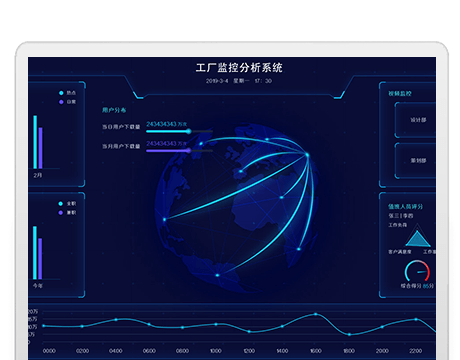The image size is (460, 360).
Task: Click the purple monthly downloads slider handle
Action: point(189,151)
